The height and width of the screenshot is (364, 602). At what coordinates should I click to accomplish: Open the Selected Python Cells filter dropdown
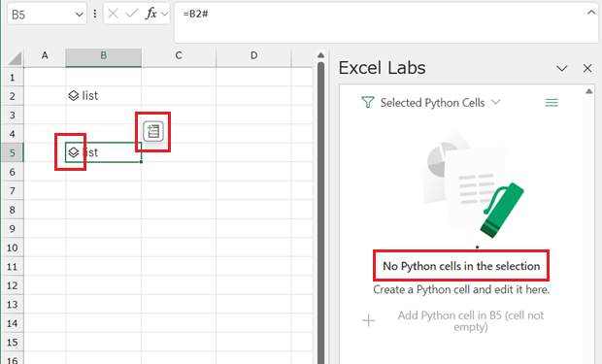[x=496, y=102]
